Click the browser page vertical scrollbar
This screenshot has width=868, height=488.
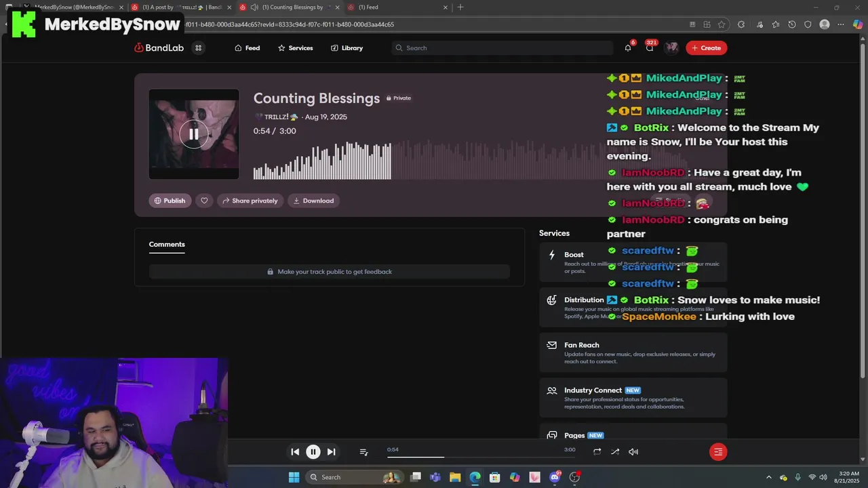click(863, 210)
